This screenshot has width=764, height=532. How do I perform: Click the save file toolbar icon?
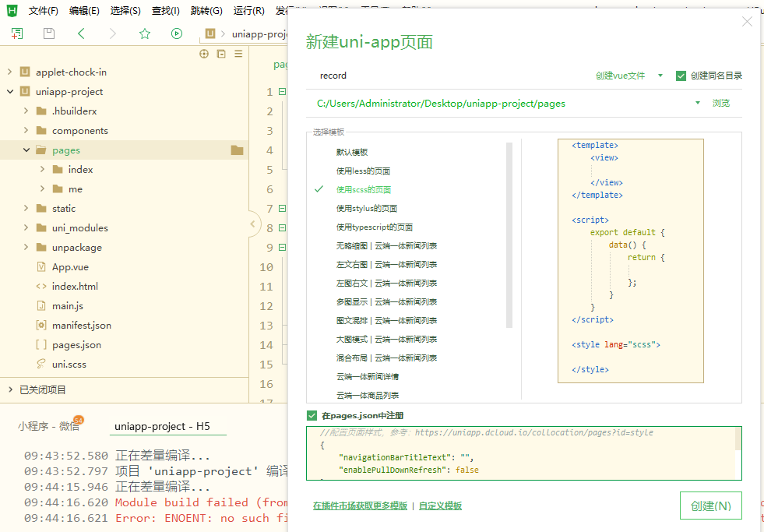tap(49, 33)
